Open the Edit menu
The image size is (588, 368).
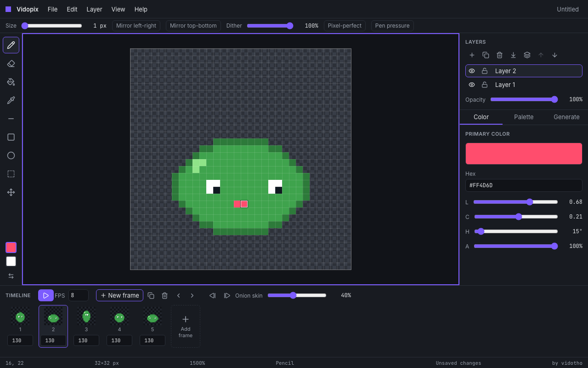(x=72, y=9)
